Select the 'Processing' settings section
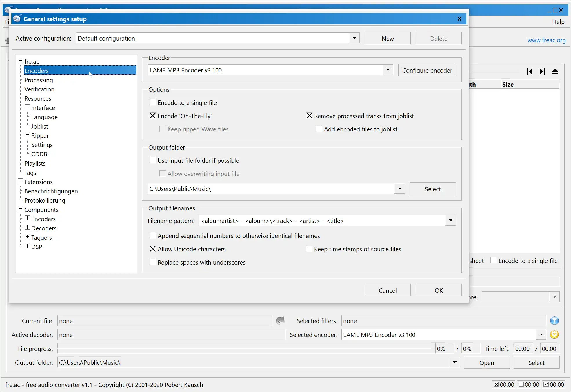Image resolution: width=571 pixels, height=392 pixels. pos(39,80)
